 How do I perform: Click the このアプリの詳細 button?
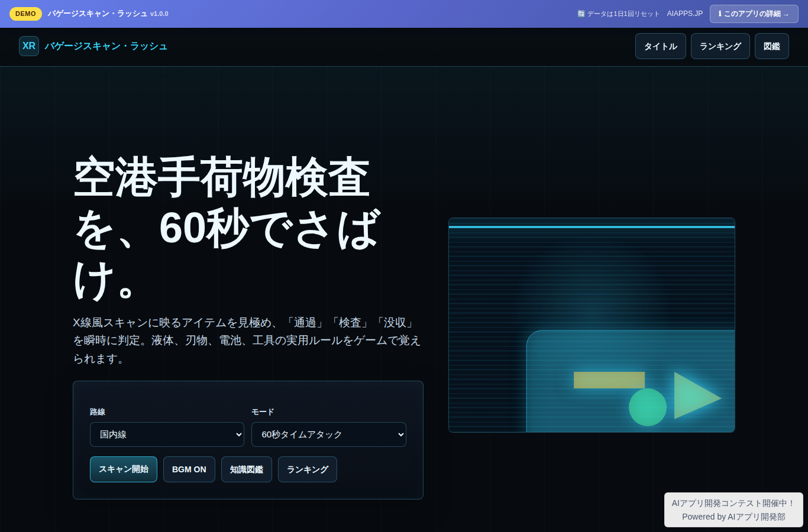754,14
